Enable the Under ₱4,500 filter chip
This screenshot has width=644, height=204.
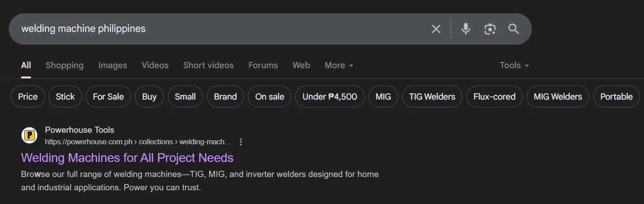[330, 96]
